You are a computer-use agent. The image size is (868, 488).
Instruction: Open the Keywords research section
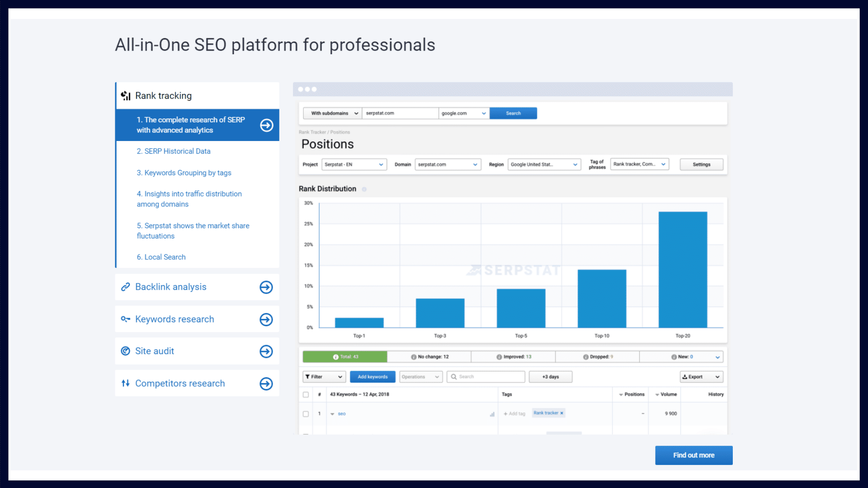[197, 319]
